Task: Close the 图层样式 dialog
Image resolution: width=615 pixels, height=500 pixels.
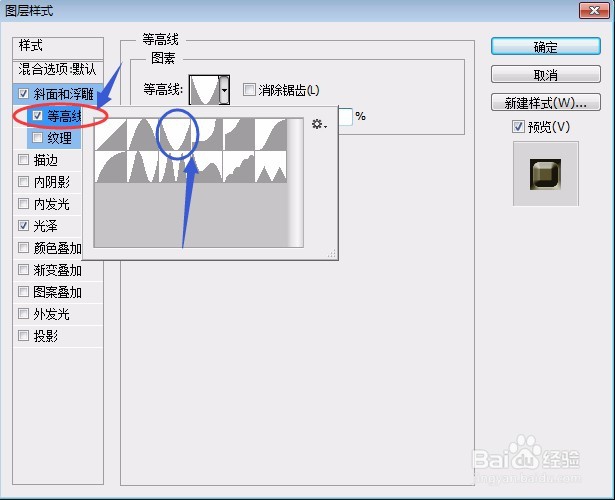Action: [594, 11]
